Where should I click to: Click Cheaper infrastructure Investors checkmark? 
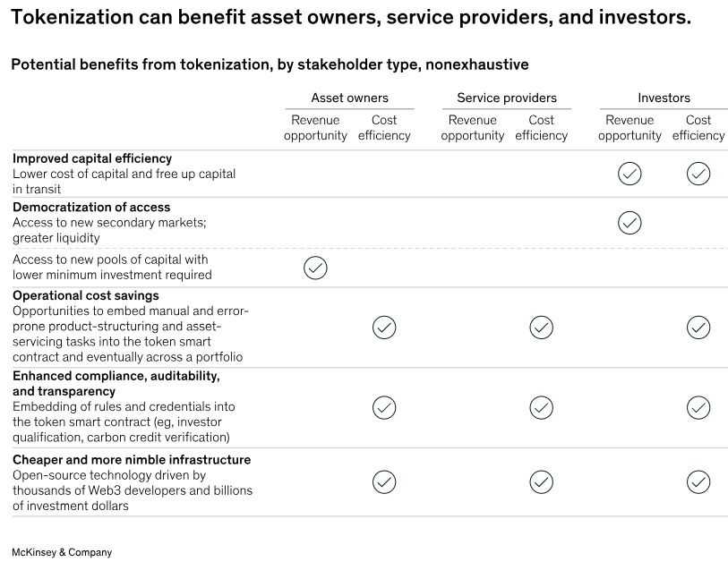698,482
